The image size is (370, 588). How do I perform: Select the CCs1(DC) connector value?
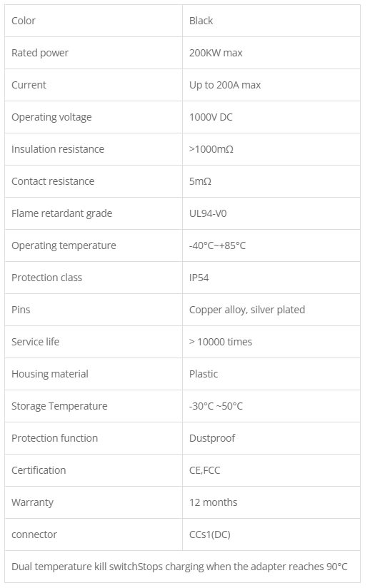tap(210, 534)
